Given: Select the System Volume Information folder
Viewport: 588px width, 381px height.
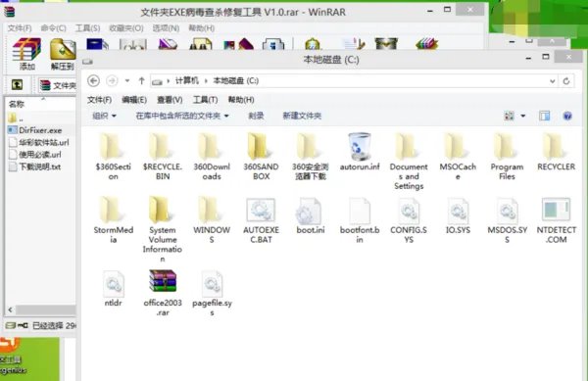Looking at the screenshot, I should pyautogui.click(x=163, y=229).
